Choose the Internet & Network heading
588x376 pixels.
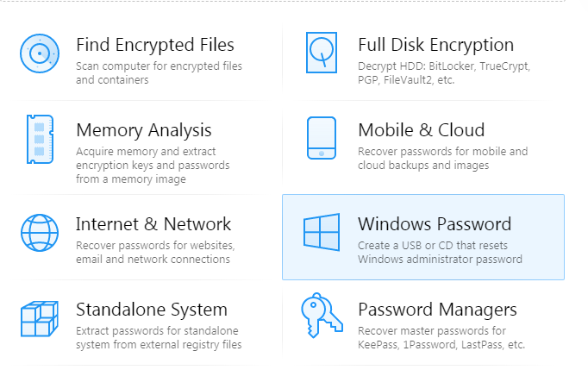click(153, 224)
